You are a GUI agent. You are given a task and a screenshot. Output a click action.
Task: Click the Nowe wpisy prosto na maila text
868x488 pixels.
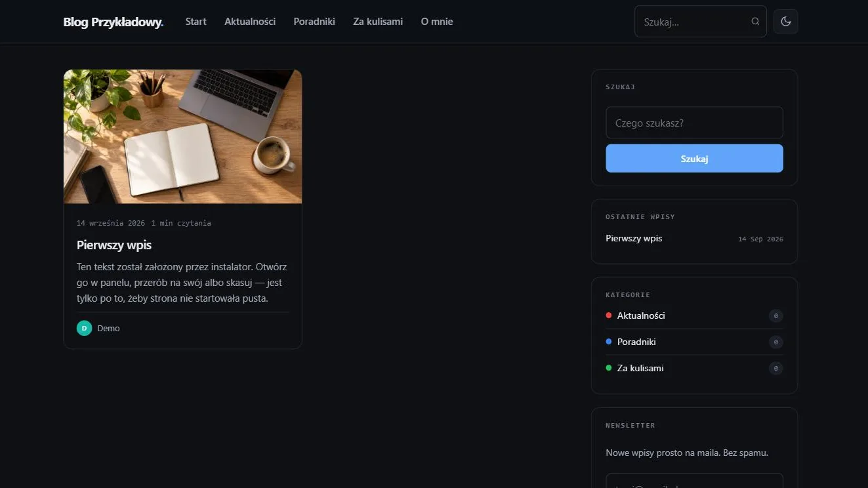[687, 453]
